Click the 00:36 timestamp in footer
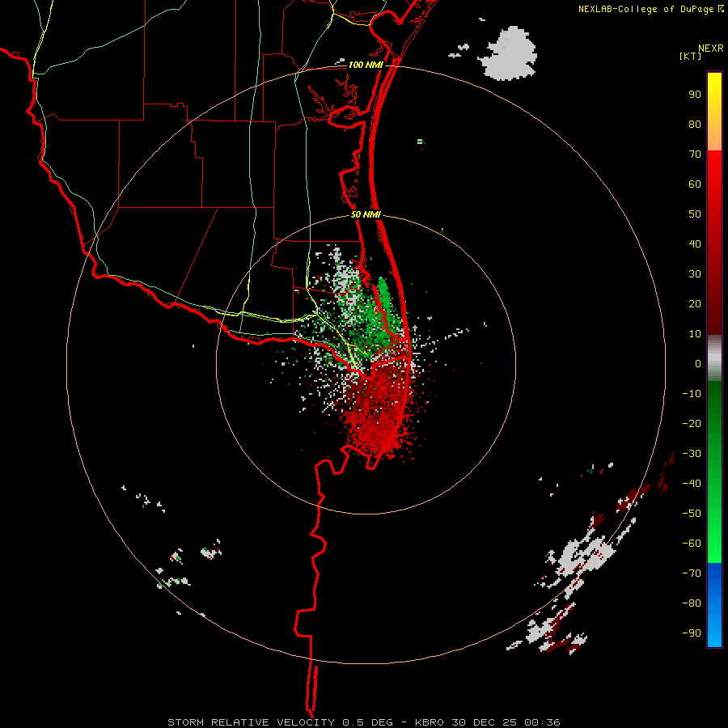 pos(542,722)
